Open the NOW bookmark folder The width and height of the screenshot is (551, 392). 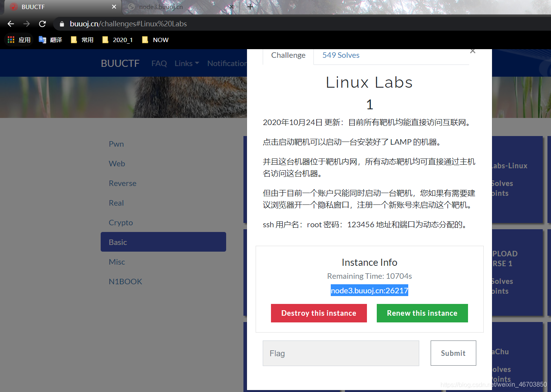(155, 40)
